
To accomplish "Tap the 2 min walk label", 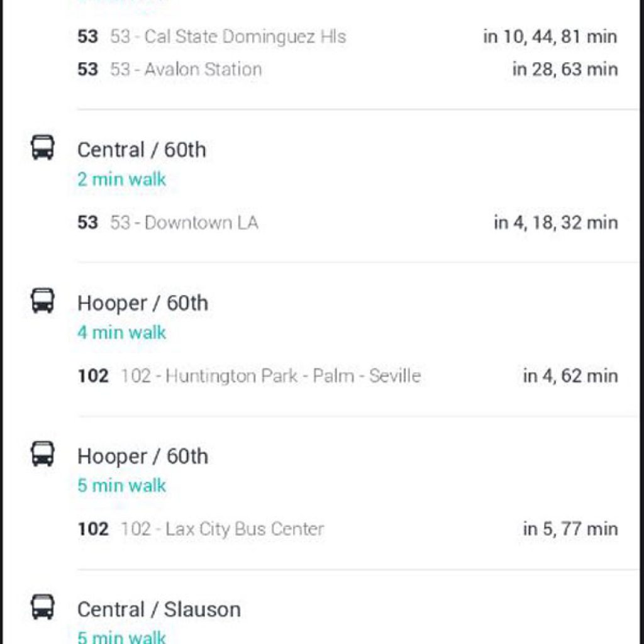I will coord(121,179).
